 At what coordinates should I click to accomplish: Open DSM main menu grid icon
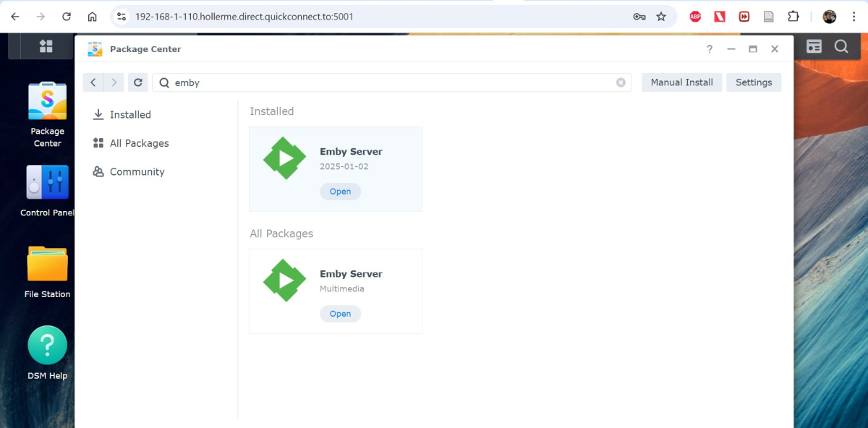[46, 46]
